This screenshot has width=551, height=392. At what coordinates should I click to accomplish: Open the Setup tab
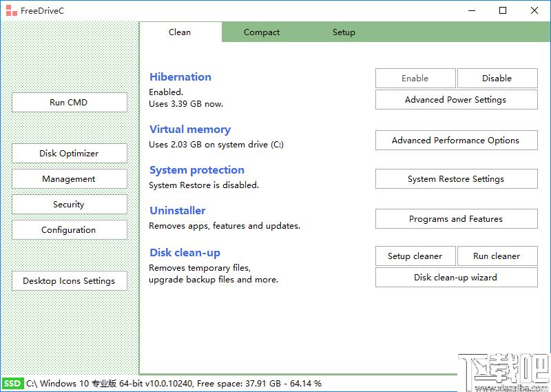(x=344, y=32)
